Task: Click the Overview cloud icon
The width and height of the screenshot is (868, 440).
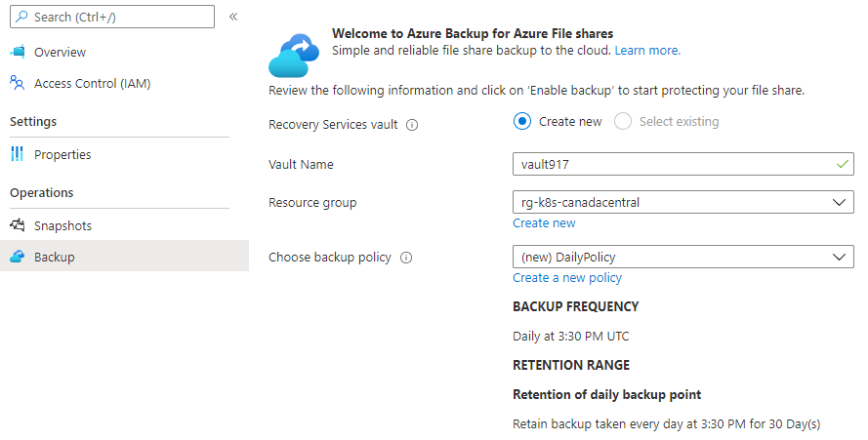Action: tap(17, 52)
